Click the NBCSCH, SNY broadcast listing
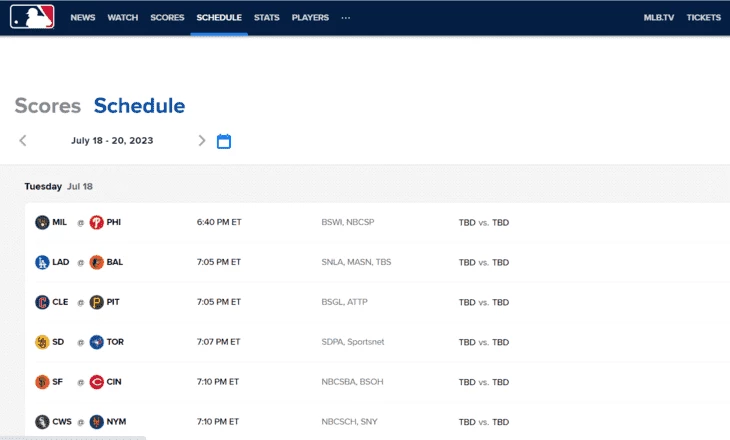 click(x=349, y=422)
